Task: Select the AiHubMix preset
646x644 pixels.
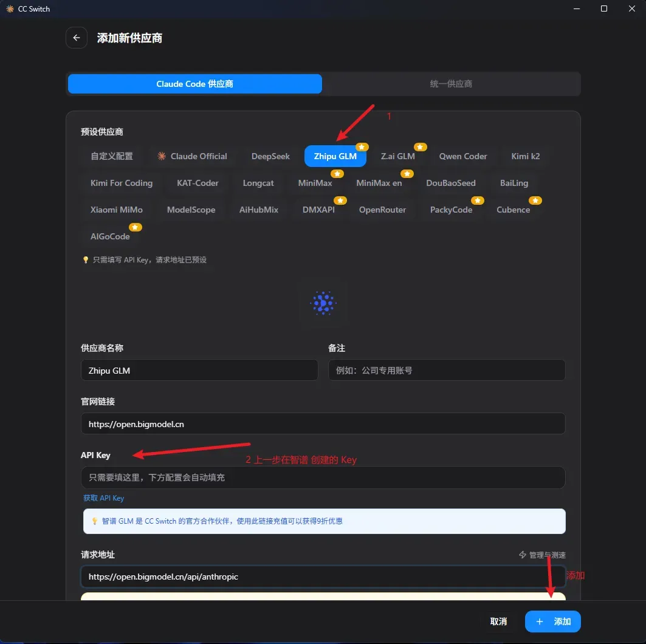Action: click(259, 210)
